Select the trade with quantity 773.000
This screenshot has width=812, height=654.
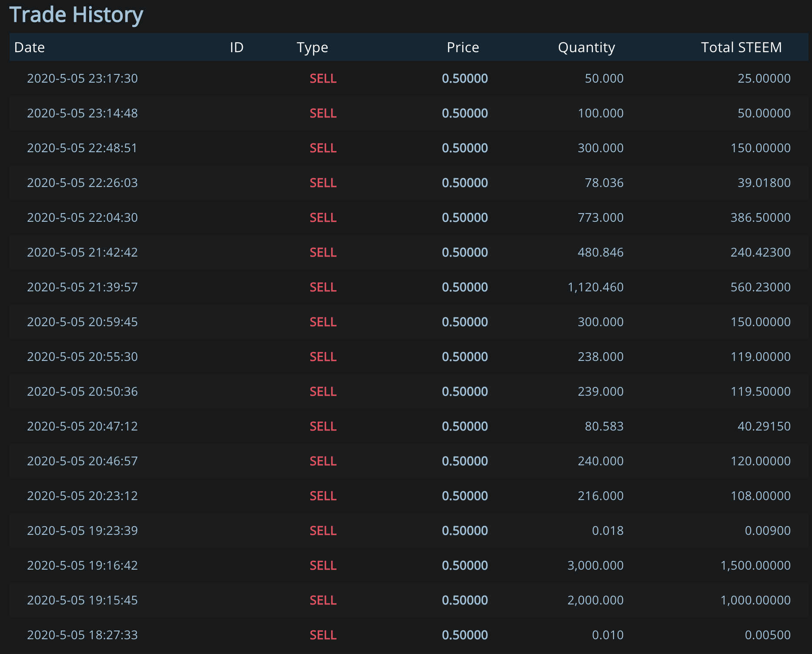409,217
